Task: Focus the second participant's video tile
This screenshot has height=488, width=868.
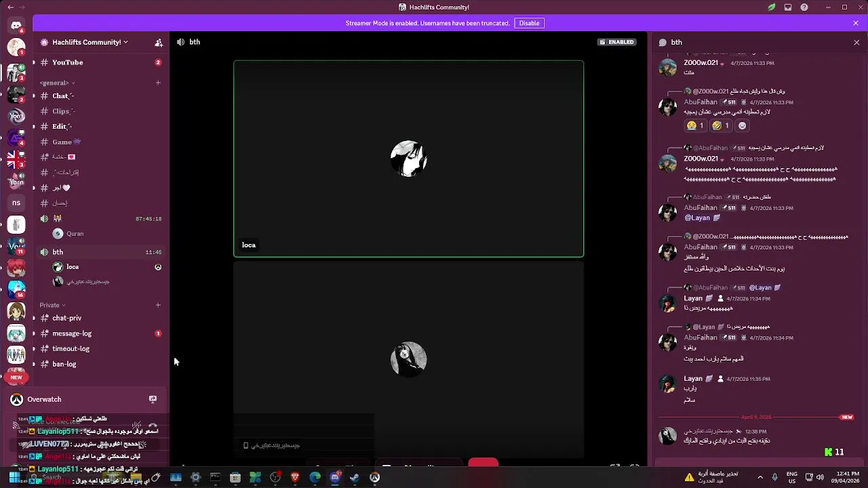Action: tap(408, 360)
